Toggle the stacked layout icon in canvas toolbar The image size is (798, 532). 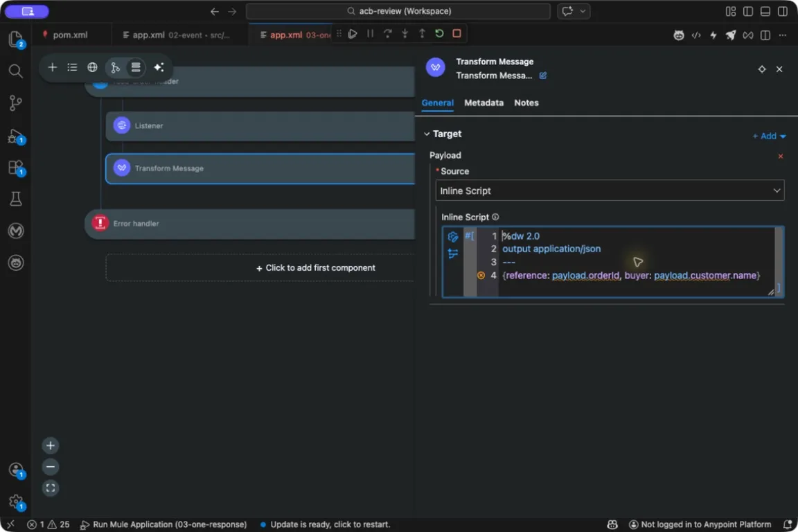[x=136, y=67]
